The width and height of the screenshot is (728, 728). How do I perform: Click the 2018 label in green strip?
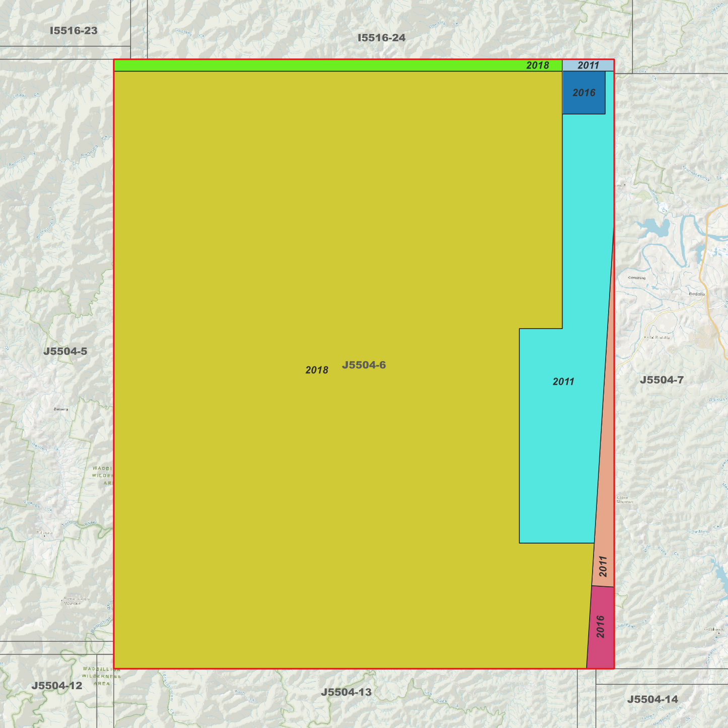point(538,65)
